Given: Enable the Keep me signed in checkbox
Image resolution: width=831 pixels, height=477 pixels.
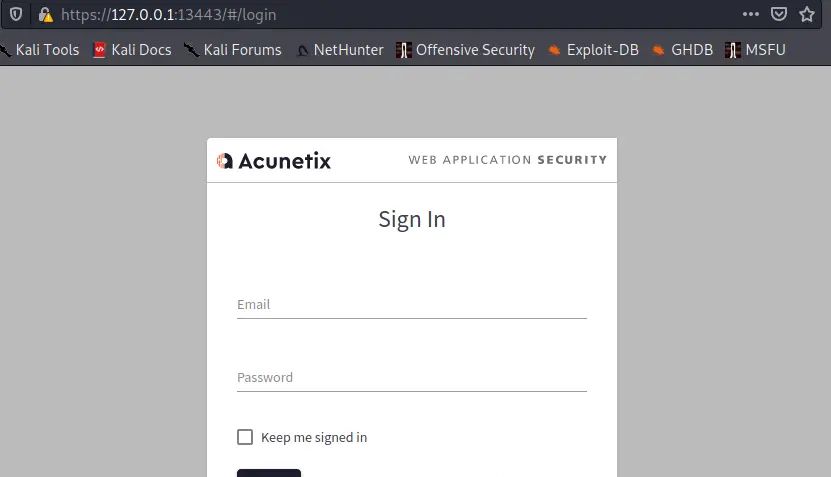Looking at the screenshot, I should tap(245, 437).
